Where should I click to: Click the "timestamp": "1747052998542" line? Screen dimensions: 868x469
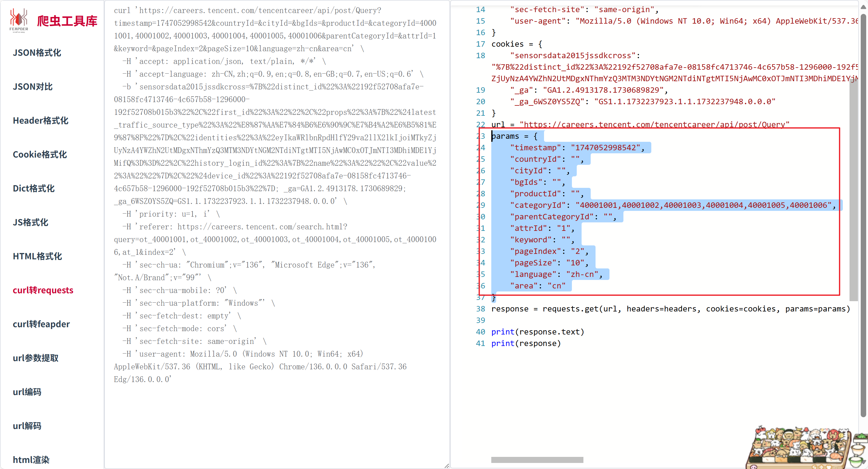(577, 148)
